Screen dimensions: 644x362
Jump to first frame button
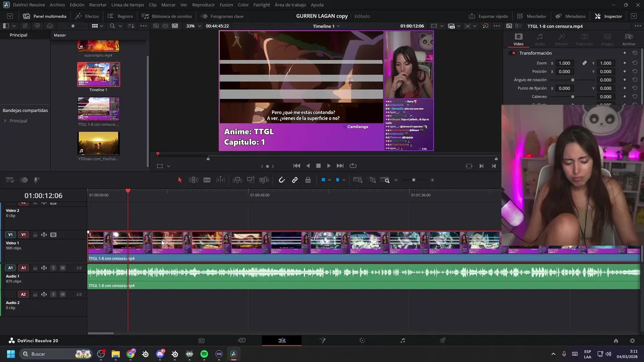[x=297, y=166]
